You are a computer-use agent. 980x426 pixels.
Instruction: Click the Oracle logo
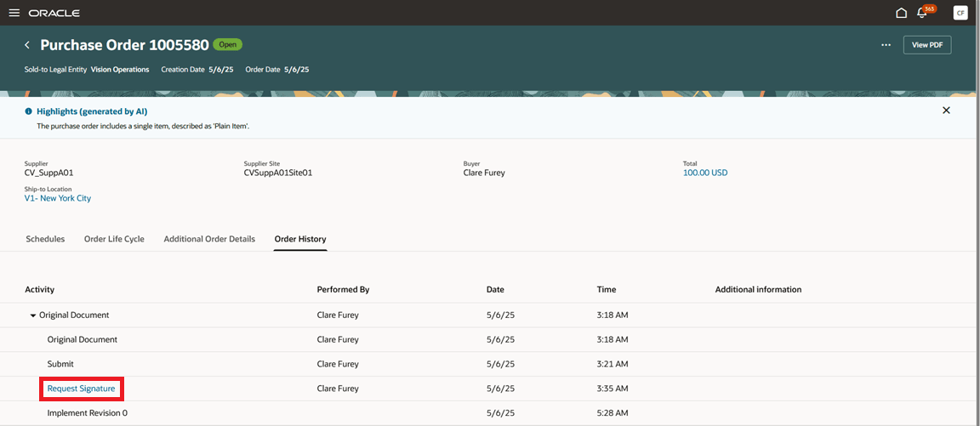pyautogui.click(x=54, y=13)
